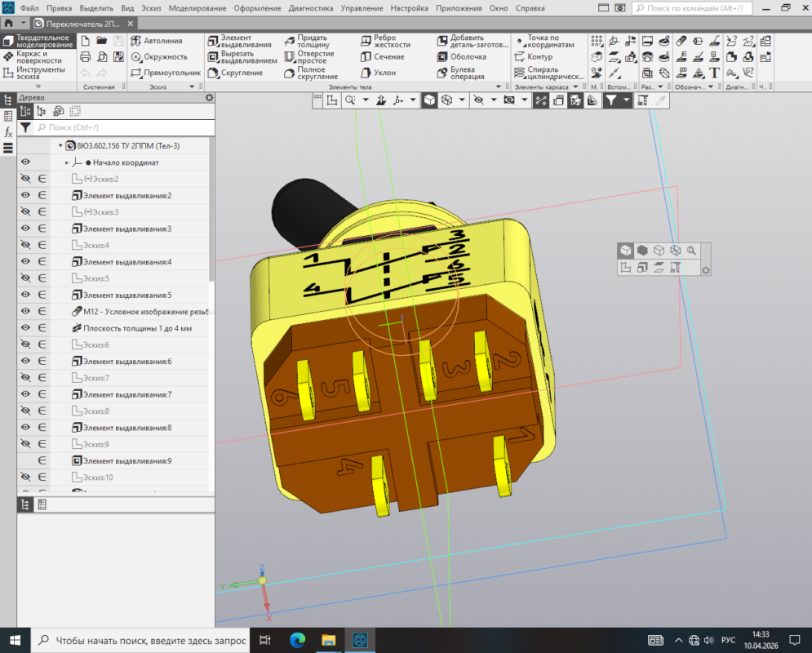Expand the Начало координат tree node
812x653 pixels.
(67, 163)
